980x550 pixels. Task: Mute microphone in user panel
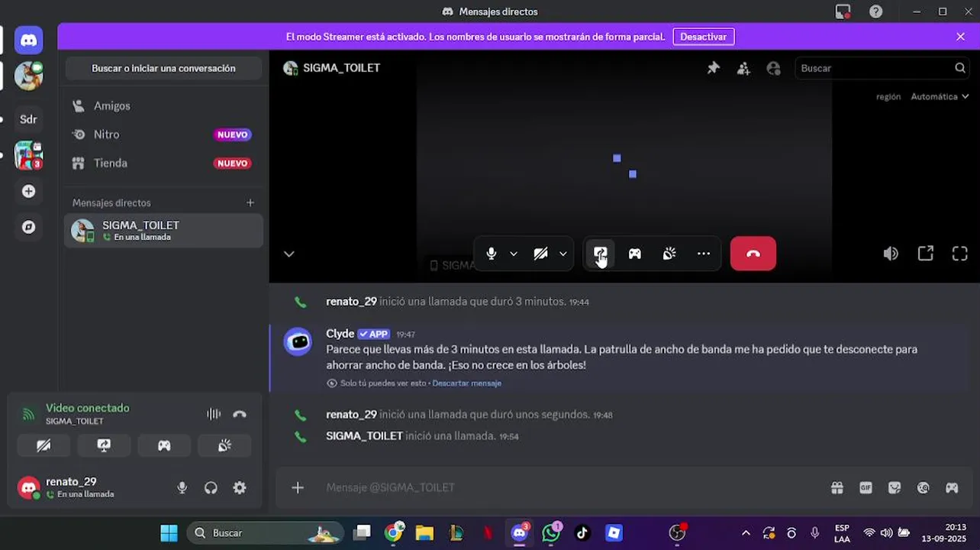point(182,487)
